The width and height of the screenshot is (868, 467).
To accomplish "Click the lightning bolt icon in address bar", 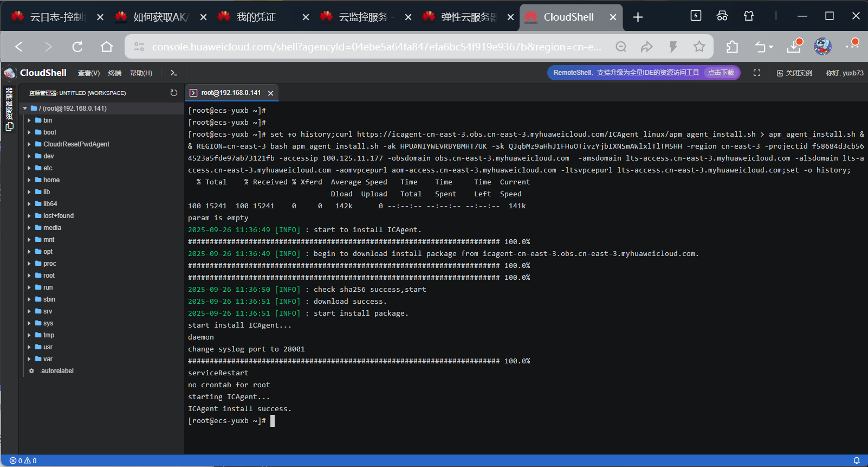I will [673, 47].
